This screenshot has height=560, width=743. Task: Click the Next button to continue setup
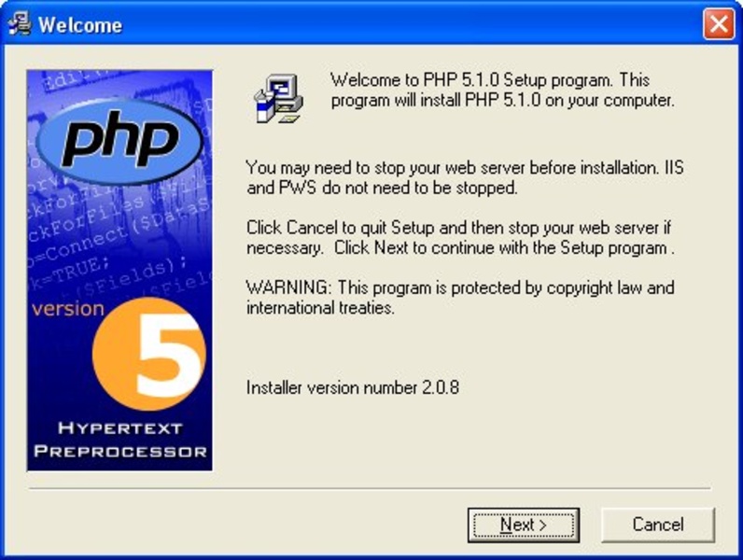[523, 525]
